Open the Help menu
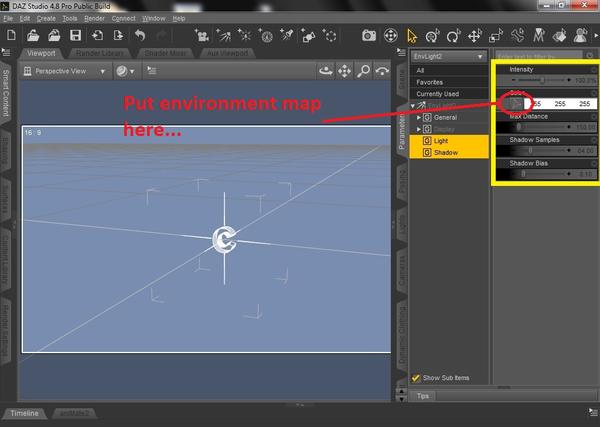The height and width of the screenshot is (427, 600). click(x=179, y=18)
